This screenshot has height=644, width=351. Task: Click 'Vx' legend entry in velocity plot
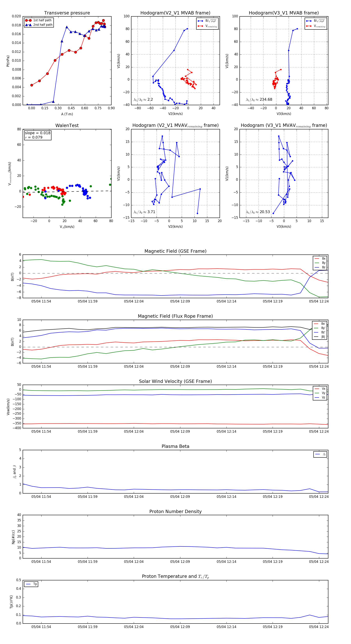(x=320, y=389)
